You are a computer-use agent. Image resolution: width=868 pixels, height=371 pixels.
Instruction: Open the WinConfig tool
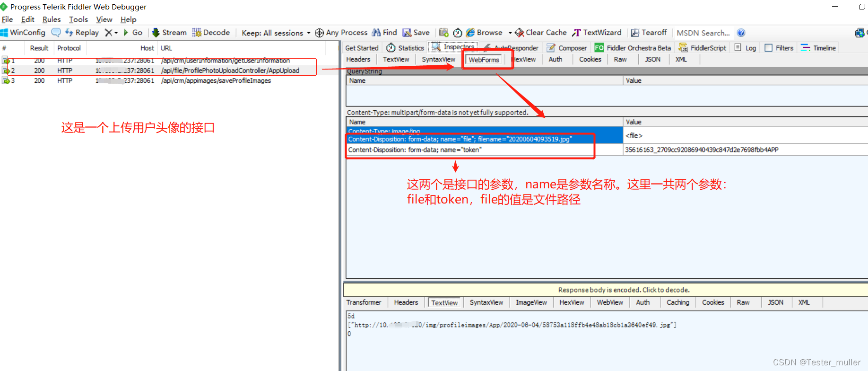click(x=23, y=33)
